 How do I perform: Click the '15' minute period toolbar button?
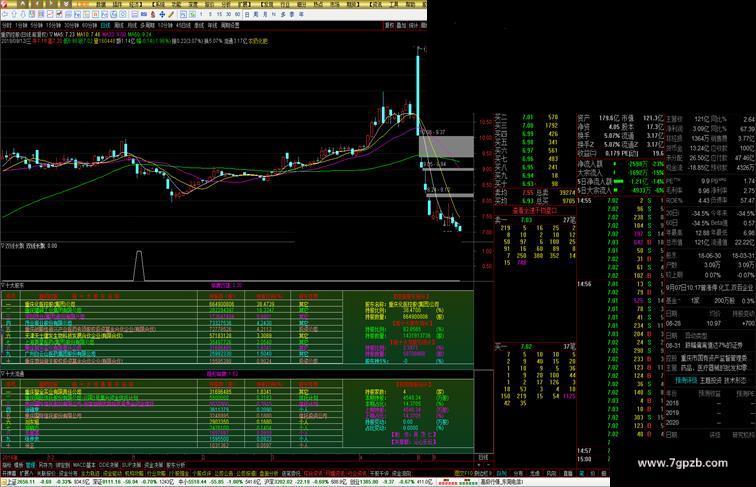(x=219, y=14)
